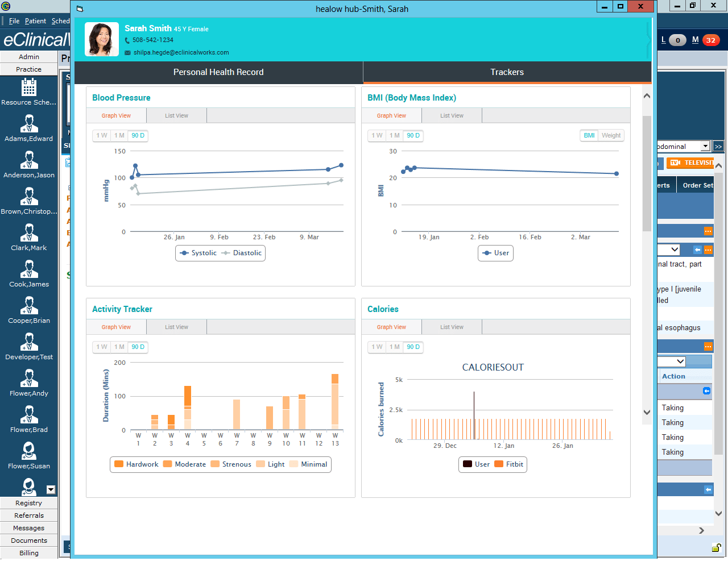Switch to Trackers tab
This screenshot has width=728, height=582.
507,72
